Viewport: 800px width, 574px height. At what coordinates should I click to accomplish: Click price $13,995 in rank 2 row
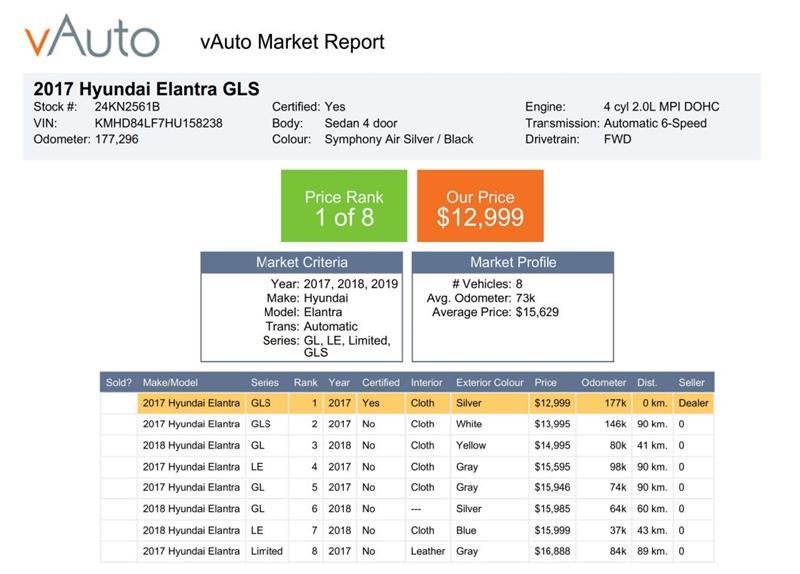pos(553,424)
